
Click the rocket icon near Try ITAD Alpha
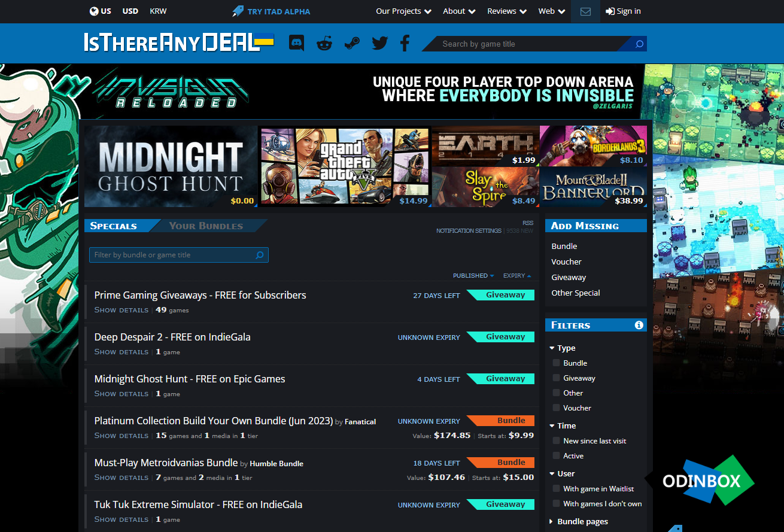coord(238,11)
